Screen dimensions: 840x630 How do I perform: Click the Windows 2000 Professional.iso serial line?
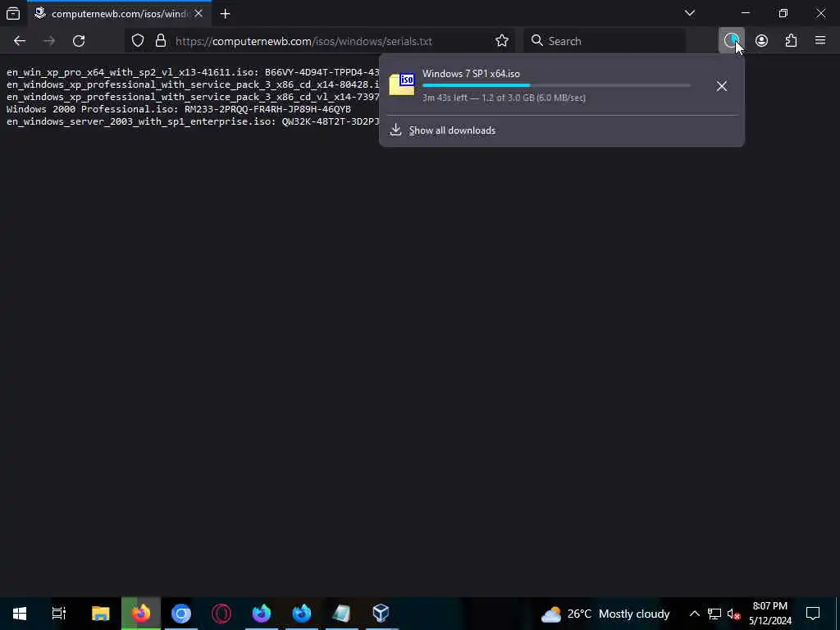click(178, 109)
